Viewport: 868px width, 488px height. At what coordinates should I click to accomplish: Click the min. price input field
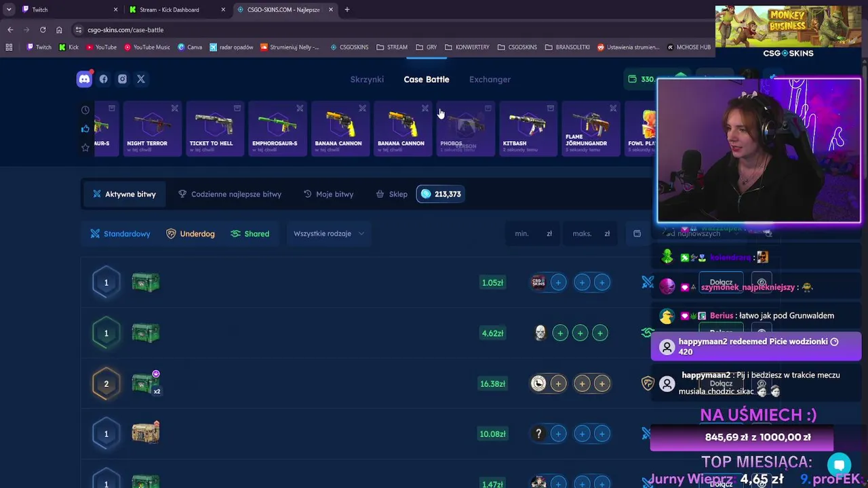coord(533,234)
